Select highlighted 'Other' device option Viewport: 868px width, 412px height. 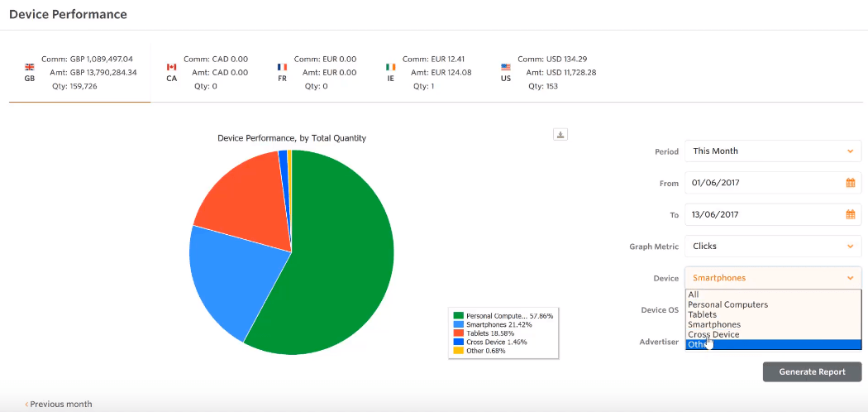pos(699,344)
